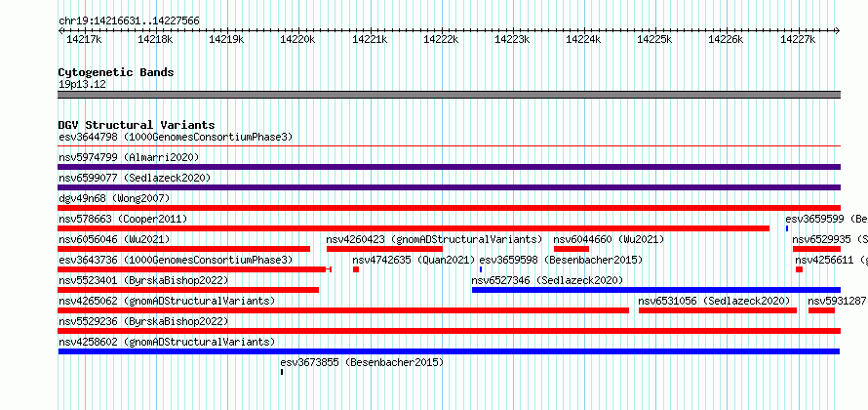The width and height of the screenshot is (868, 410).
Task: Select the red bar under nsv6529935
Action: point(816,249)
